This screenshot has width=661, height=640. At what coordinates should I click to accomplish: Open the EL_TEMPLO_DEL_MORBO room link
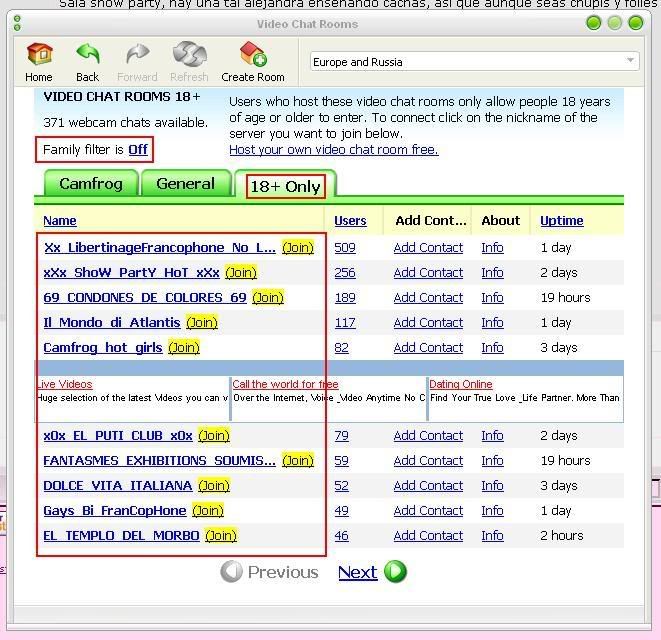[121, 535]
